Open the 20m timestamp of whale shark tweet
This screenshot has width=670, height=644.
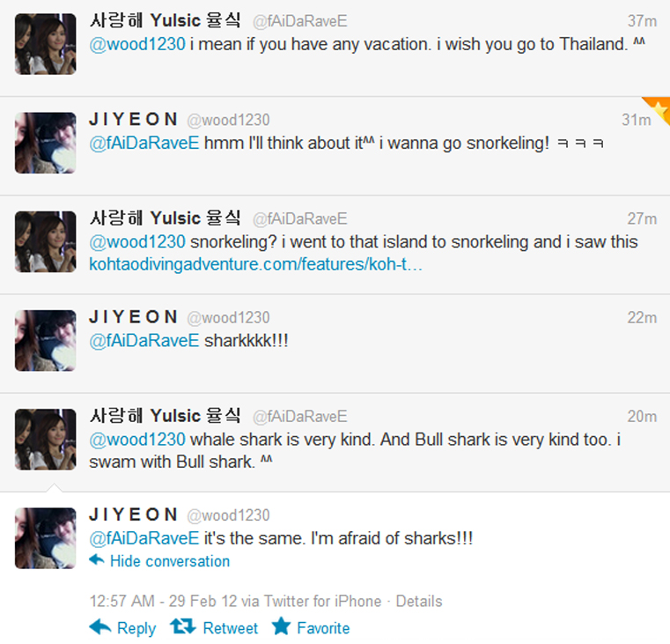coord(642,417)
